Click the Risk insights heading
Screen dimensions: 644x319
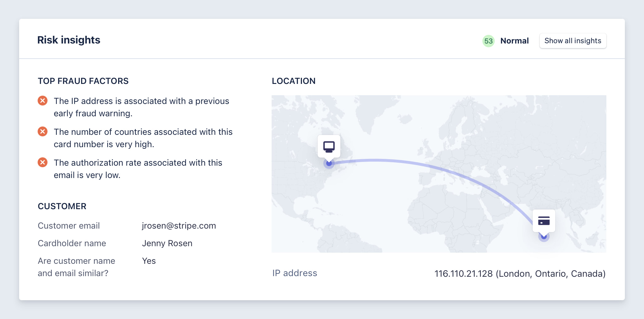click(x=69, y=40)
